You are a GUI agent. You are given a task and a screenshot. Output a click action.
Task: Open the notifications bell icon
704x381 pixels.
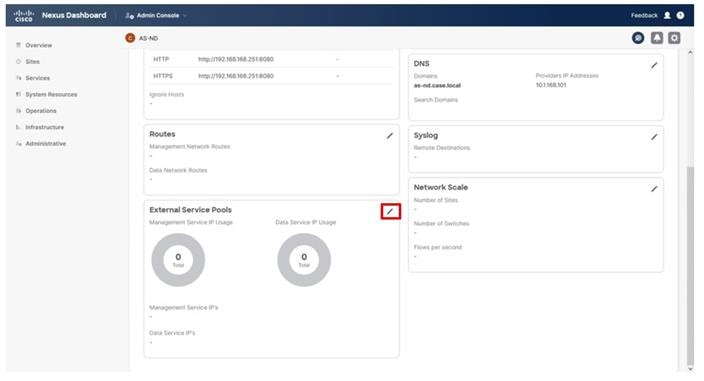pos(657,38)
